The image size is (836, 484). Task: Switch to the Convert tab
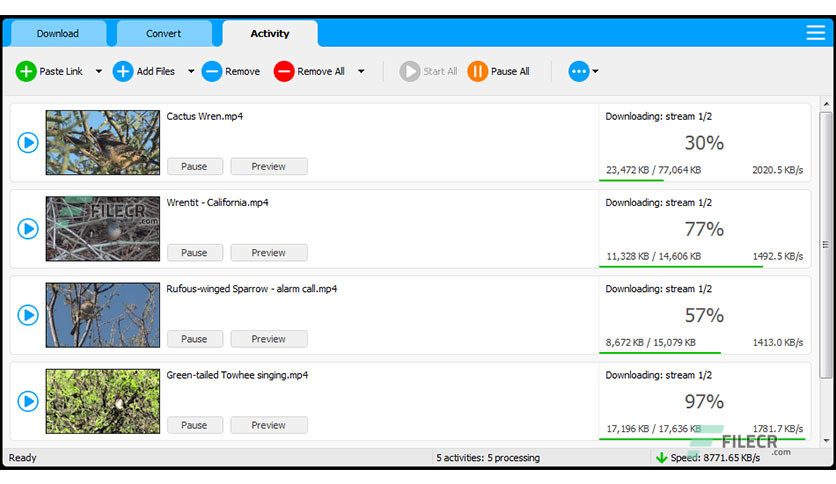(164, 33)
